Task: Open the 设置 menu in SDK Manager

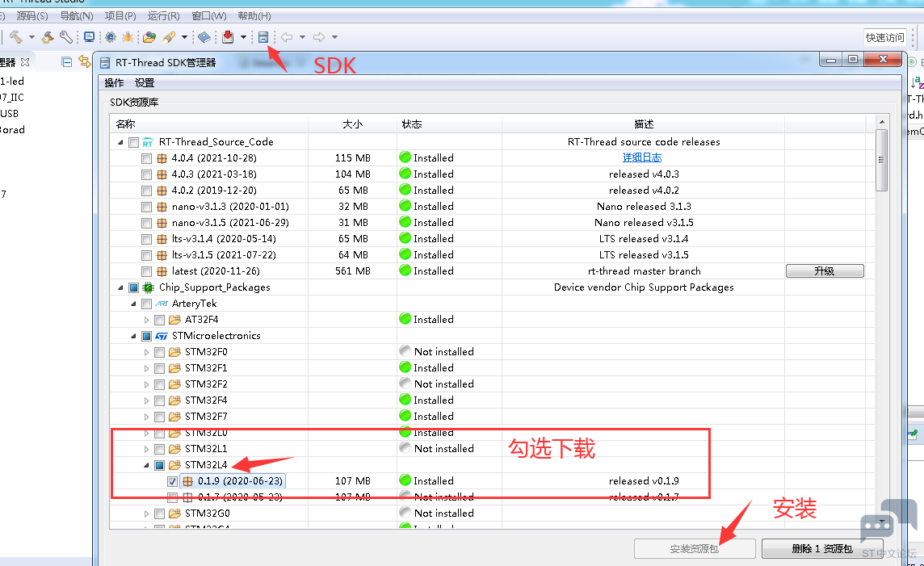Action: pos(145,83)
